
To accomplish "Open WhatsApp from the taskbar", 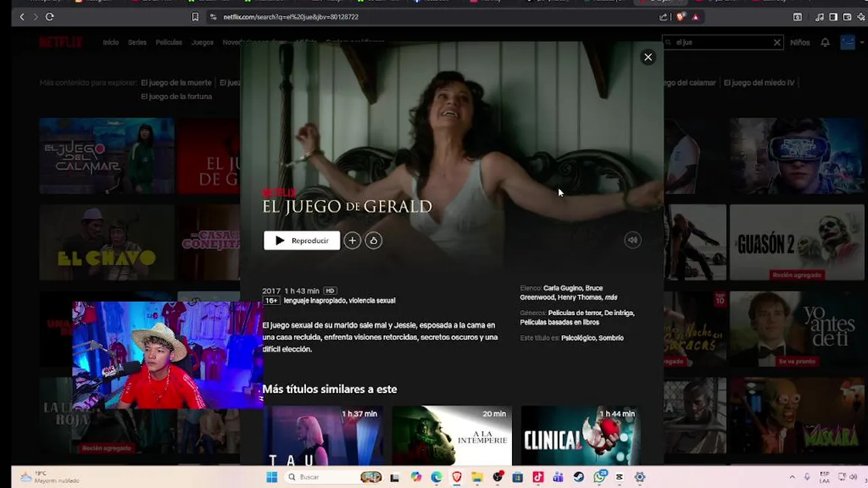I will coord(599,477).
